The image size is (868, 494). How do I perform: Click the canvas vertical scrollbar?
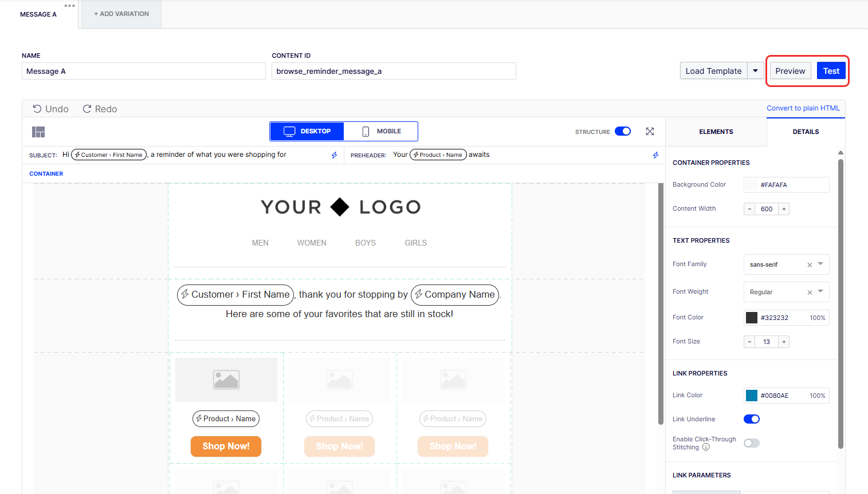tap(660, 303)
